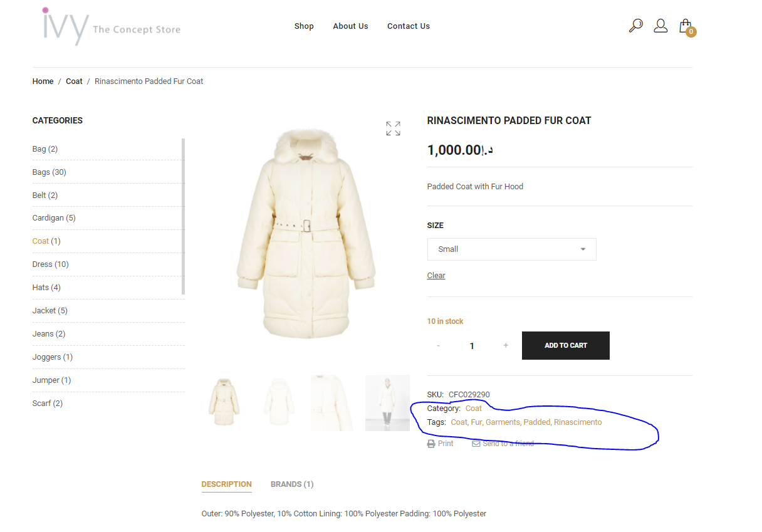
Task: Open the Contact Us page
Action: 409,26
